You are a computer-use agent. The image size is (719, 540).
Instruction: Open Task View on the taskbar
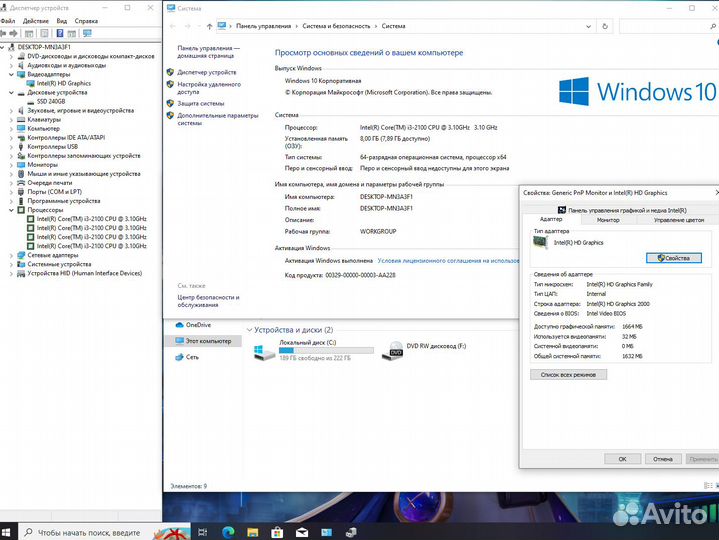(202, 532)
